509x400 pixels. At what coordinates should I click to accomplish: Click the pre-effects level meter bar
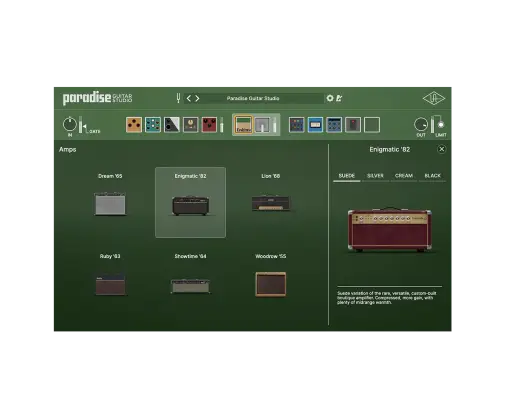point(222,125)
